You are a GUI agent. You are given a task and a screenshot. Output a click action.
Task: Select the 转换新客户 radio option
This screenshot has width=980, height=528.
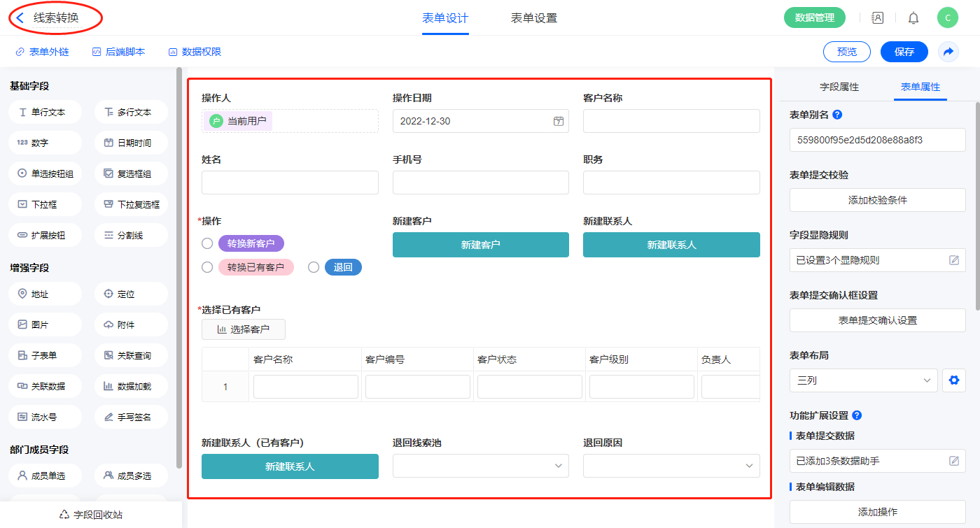coord(207,243)
